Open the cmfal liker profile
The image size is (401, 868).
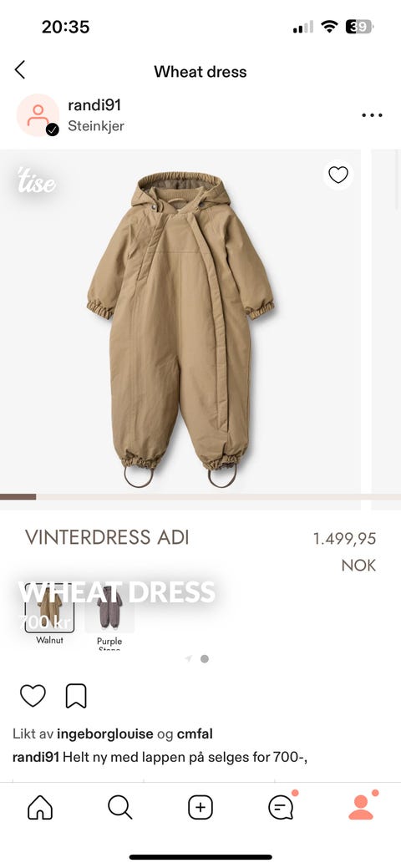pyautogui.click(x=195, y=734)
